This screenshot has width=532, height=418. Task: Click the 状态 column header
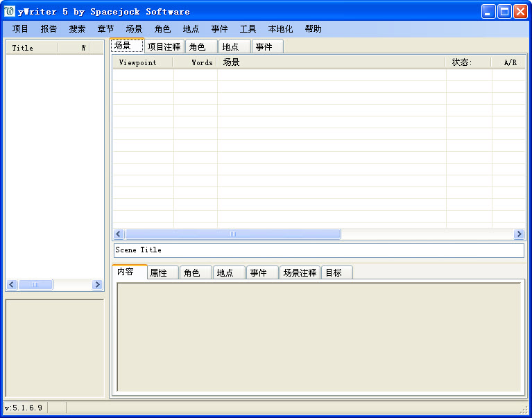tap(468, 62)
